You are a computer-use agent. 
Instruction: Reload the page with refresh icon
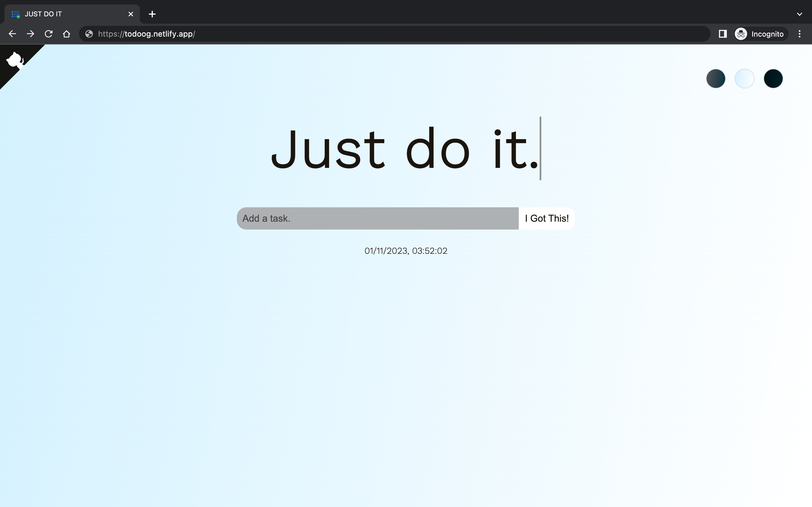49,34
